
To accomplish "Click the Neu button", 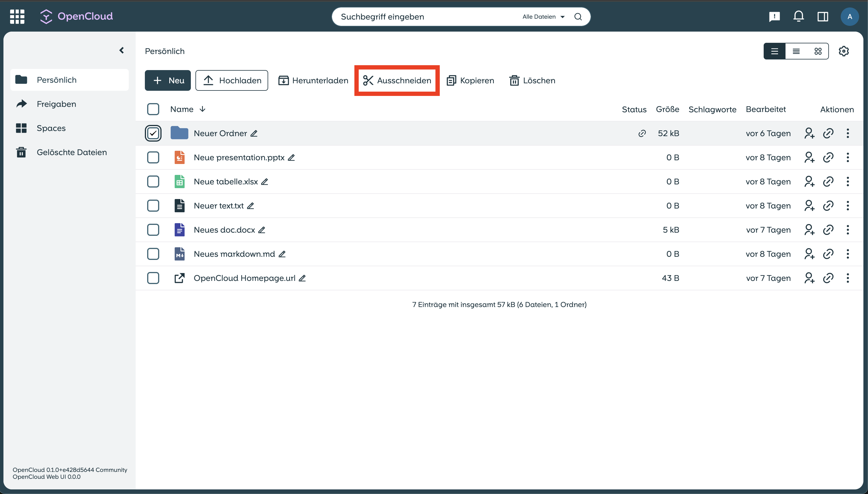I will 168,80.
